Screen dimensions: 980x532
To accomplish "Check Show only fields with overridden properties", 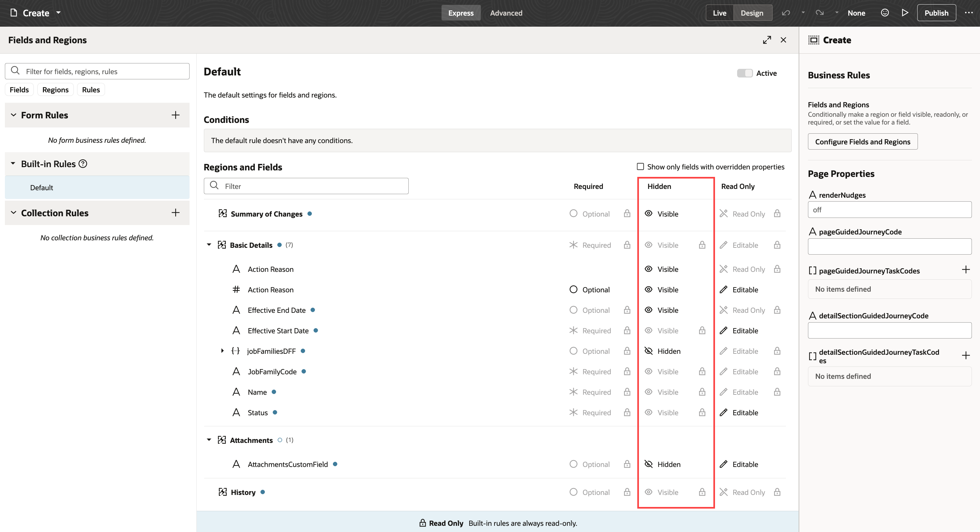I will 640,166.
